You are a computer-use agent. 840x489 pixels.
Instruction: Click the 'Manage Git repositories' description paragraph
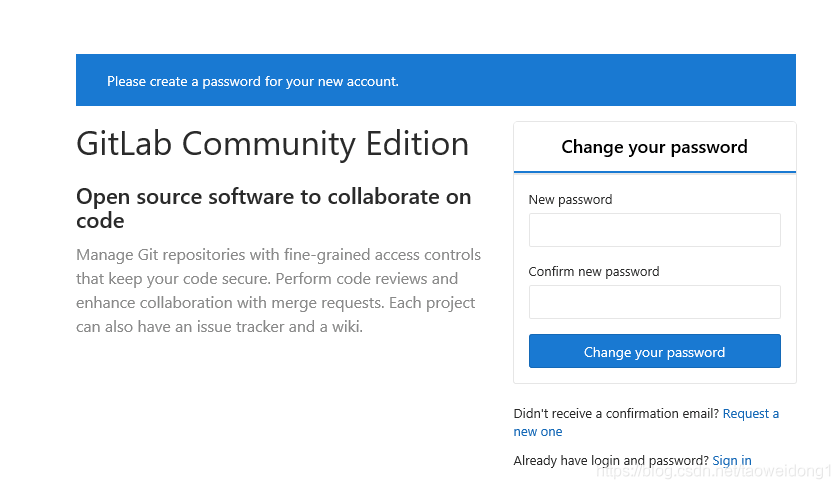(279, 290)
